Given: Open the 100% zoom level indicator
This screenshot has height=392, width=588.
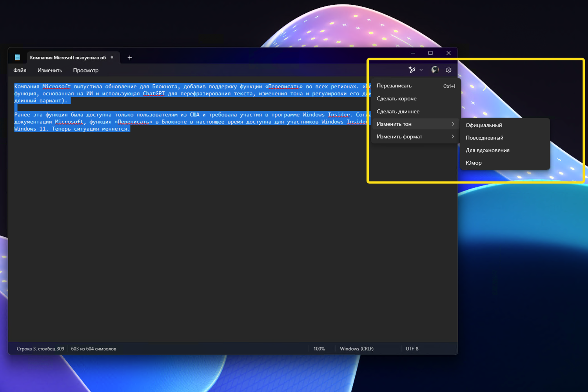Looking at the screenshot, I should tap(319, 349).
